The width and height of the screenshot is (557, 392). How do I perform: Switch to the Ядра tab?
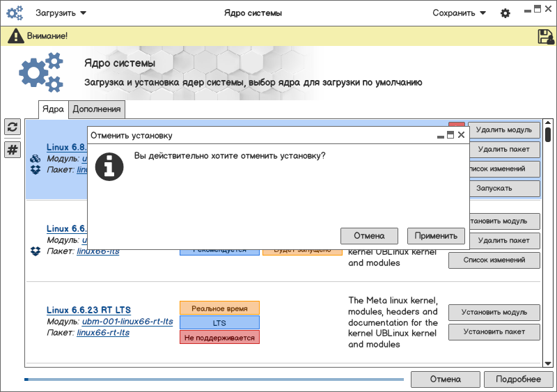54,109
